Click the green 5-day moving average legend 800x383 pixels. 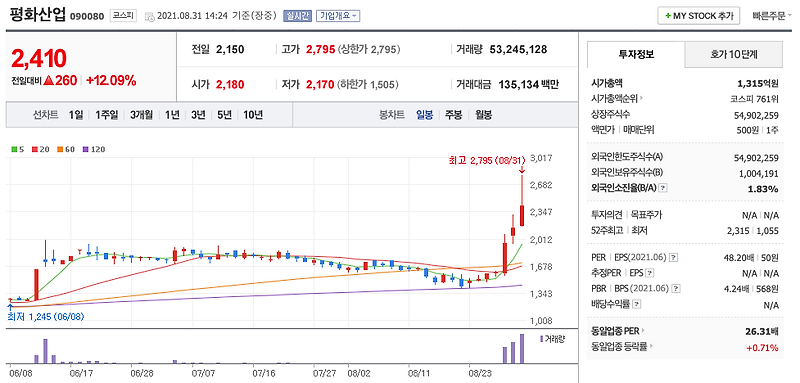pyautogui.click(x=18, y=150)
